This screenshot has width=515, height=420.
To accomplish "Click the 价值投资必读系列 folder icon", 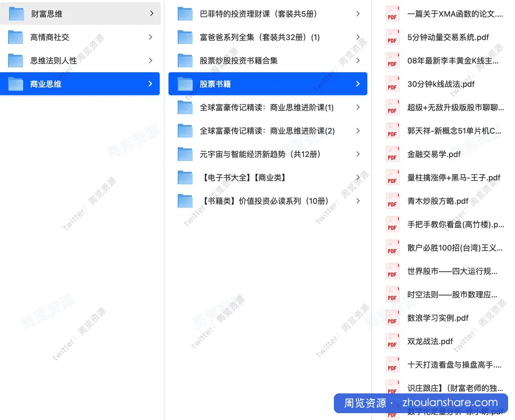I will click(185, 201).
